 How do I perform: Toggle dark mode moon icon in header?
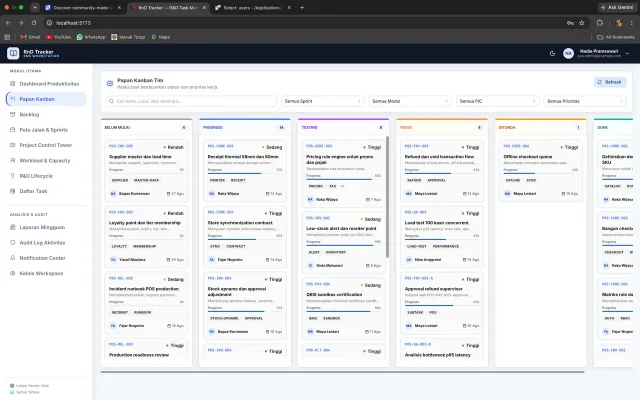[x=552, y=53]
